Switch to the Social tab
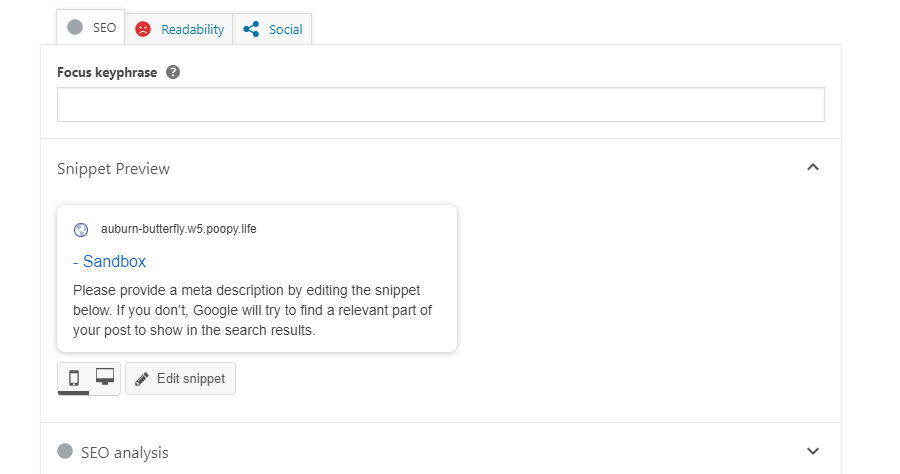 coord(285,29)
